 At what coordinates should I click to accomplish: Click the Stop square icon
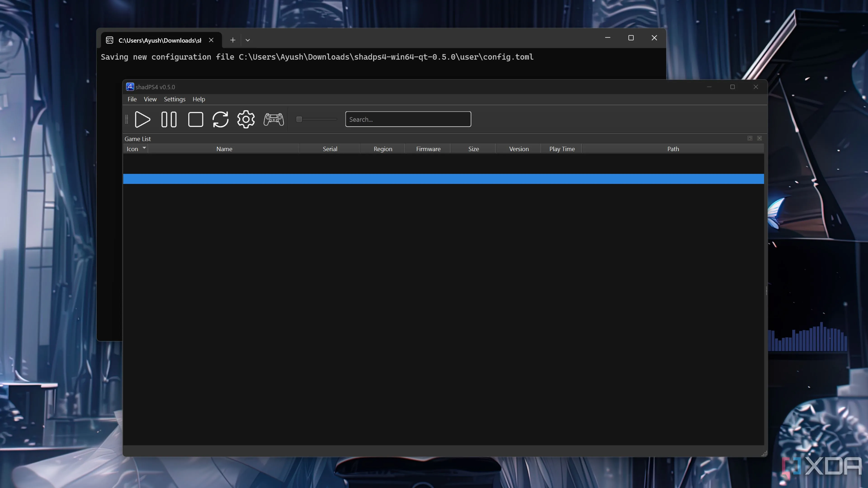point(196,119)
